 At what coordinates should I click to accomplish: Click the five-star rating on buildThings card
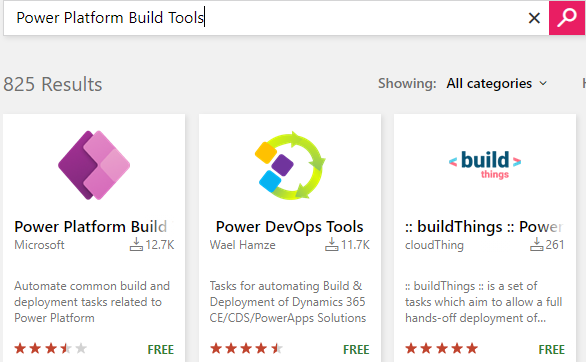pyautogui.click(x=442, y=349)
